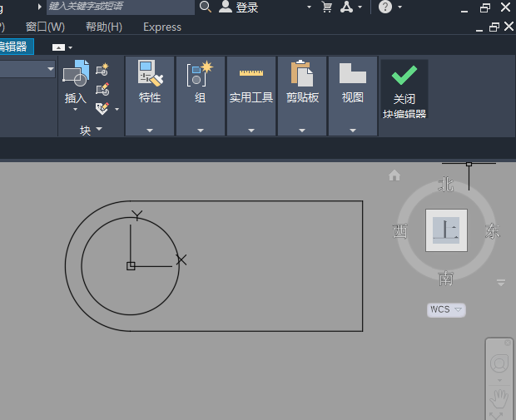Viewport: 516px width, 420px height.
Task: Click the Clipboard (剪贴板) icon
Action: click(302, 75)
